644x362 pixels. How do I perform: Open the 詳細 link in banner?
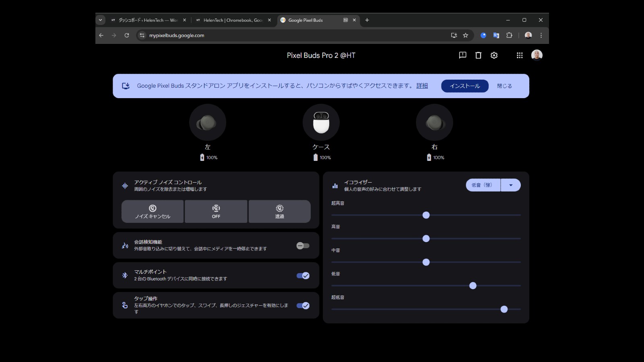(x=422, y=86)
